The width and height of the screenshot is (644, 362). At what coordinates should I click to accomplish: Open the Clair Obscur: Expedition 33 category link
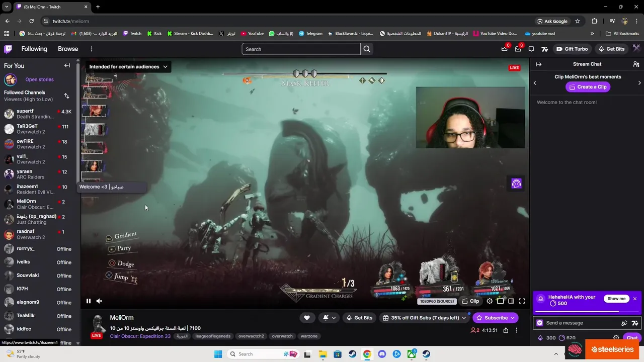coord(140,336)
